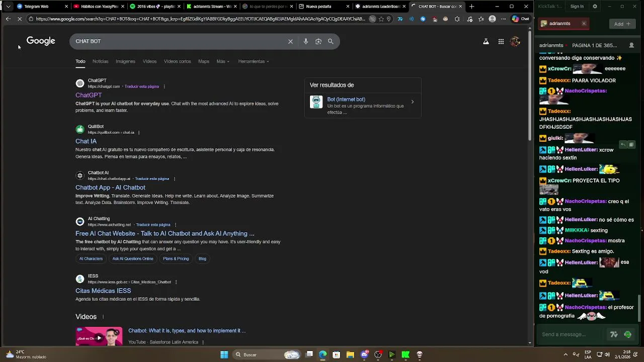Open the Chat IA QuillBot result
The image size is (644, 362).
(x=86, y=141)
